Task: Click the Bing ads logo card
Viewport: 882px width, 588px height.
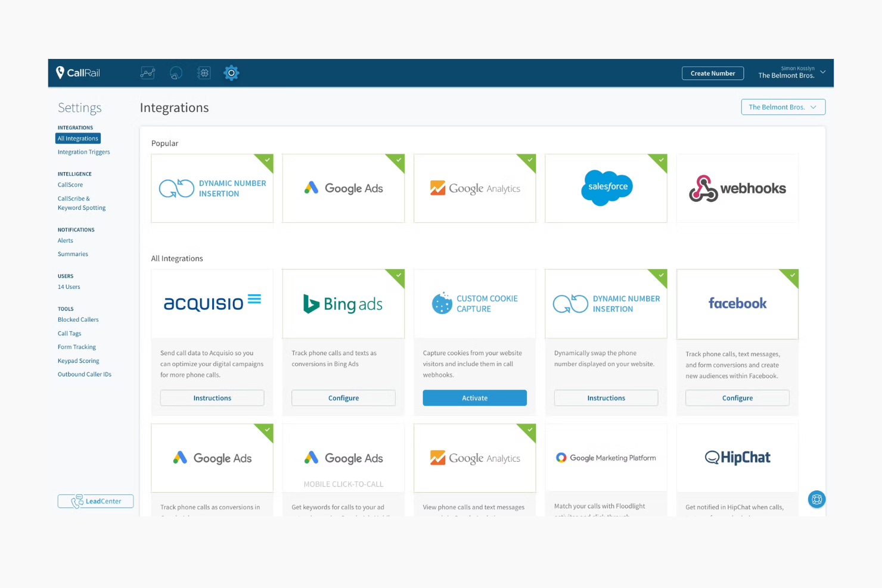Action: [x=343, y=303]
